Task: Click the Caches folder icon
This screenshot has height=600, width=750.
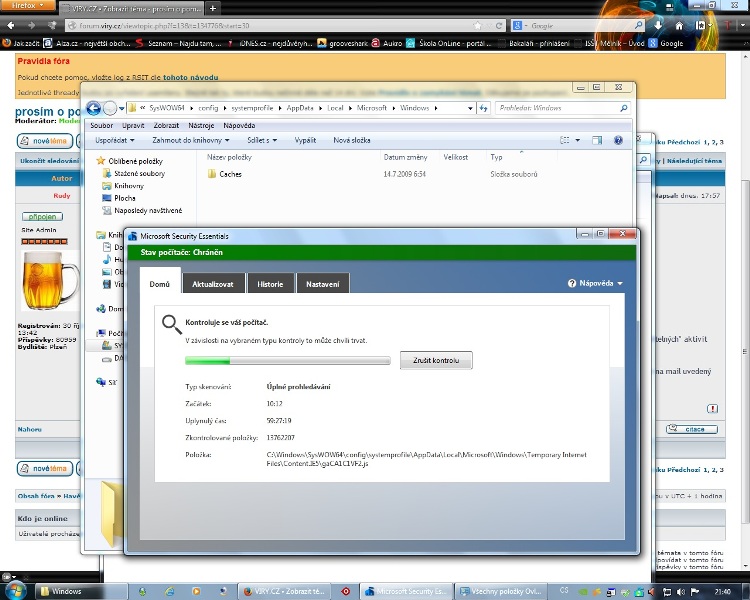Action: pos(212,174)
